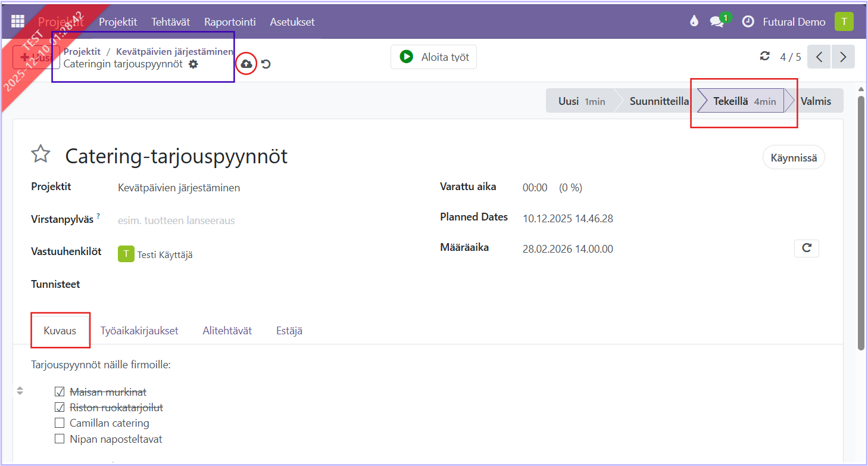Viewport: 868px width, 466px height.
Task: Click the discard changes undo icon
Action: coord(266,64)
